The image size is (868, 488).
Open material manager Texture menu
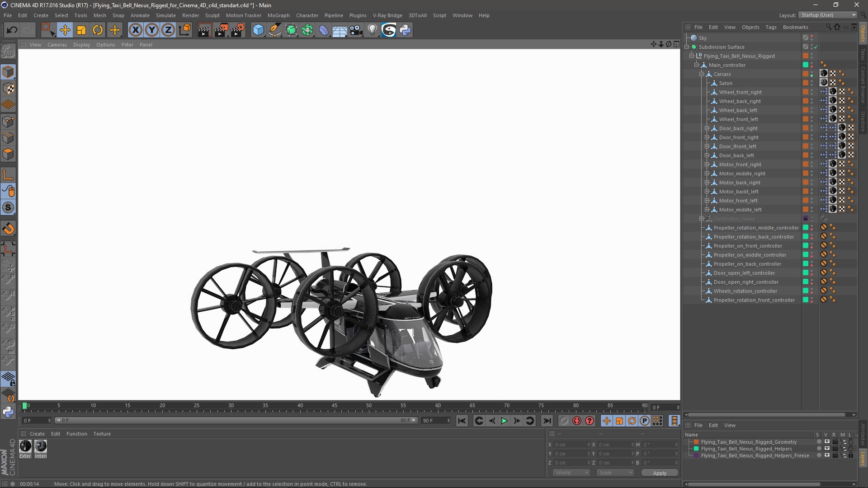pos(102,434)
